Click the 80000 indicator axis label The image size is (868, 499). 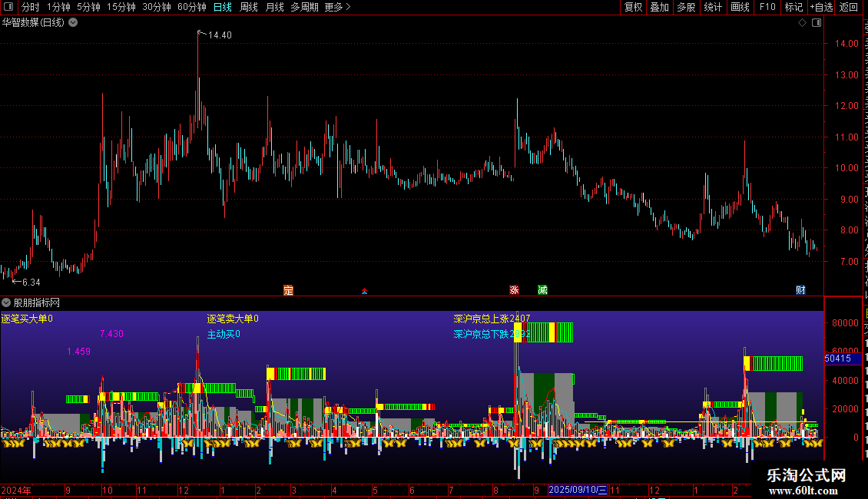[845, 322]
